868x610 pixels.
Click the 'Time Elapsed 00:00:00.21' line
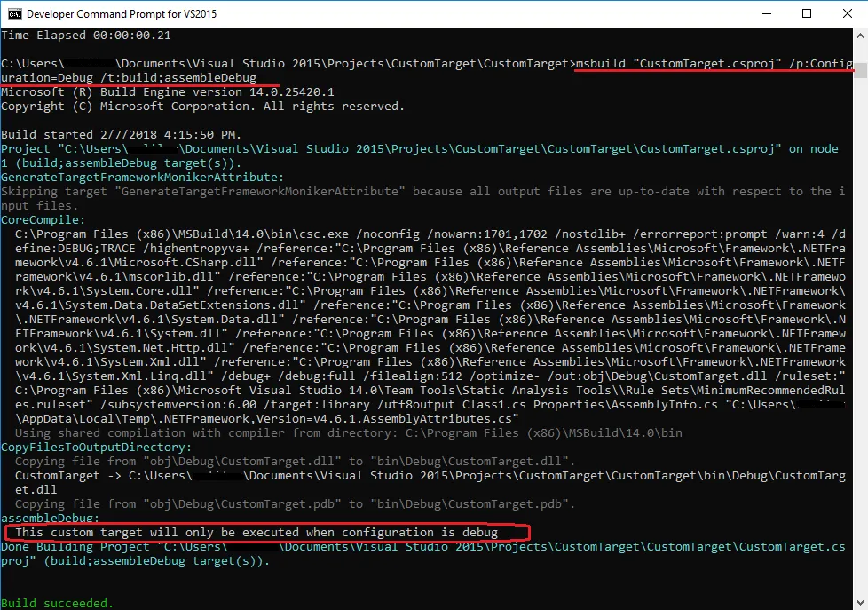[86, 36]
